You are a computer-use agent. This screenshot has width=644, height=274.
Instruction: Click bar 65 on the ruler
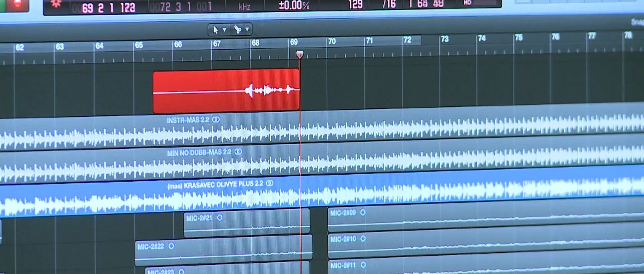tap(139, 45)
